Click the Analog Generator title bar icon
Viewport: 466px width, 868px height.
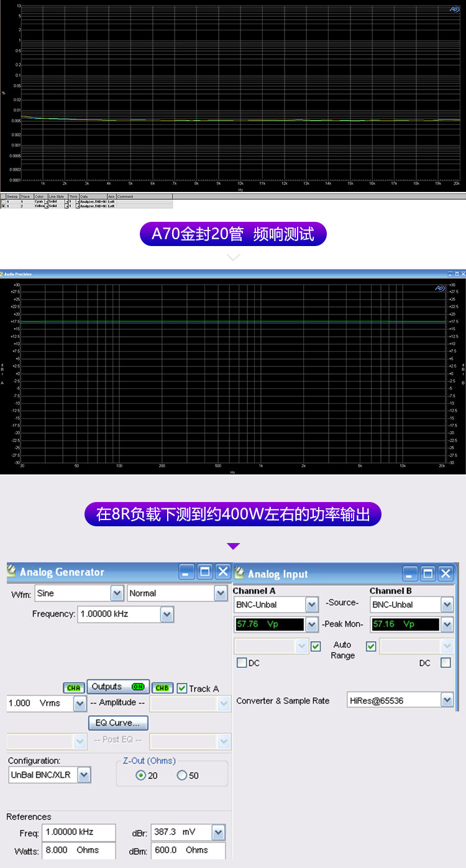[12, 571]
